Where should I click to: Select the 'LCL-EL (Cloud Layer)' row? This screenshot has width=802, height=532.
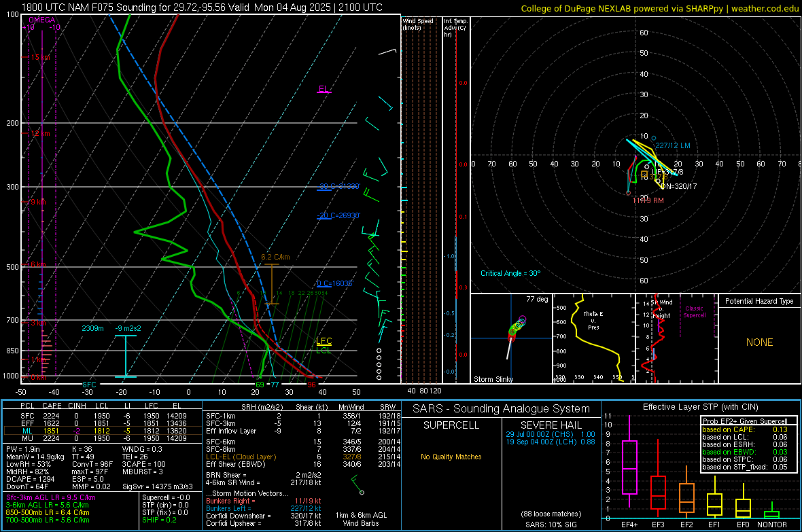point(303,457)
